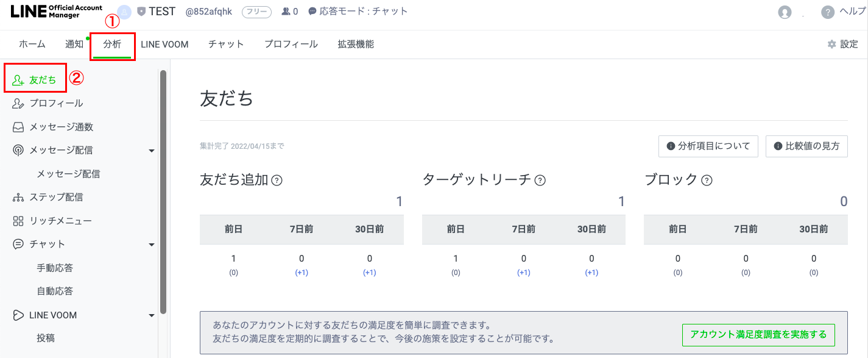Image resolution: width=868 pixels, height=358 pixels.
Task: Switch to the 分析 tab
Action: (x=112, y=45)
